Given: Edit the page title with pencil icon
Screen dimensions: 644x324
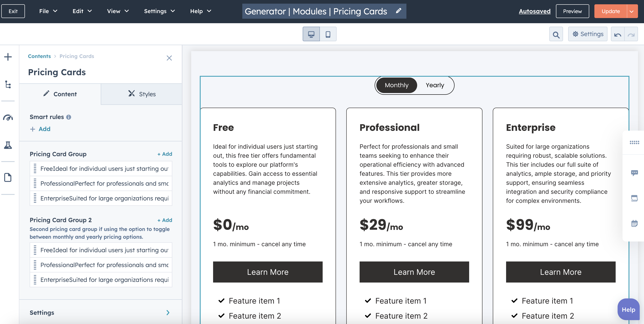Looking at the screenshot, I should point(398,11).
